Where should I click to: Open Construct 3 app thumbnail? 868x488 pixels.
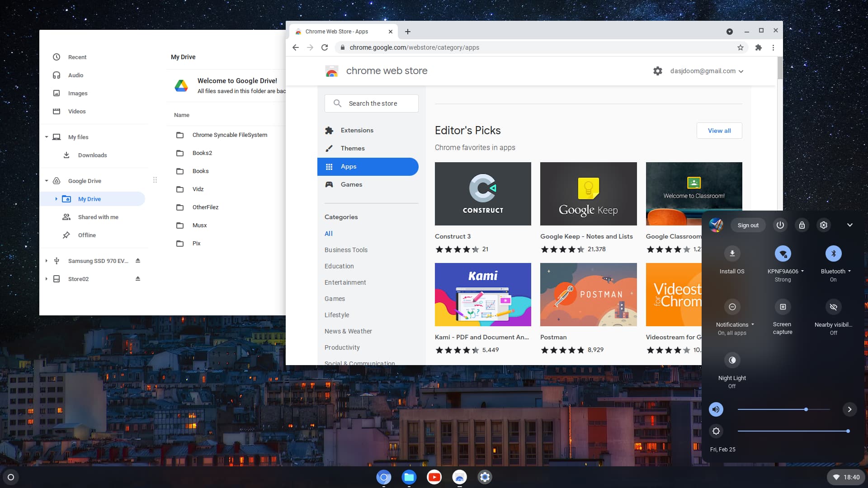[483, 194]
